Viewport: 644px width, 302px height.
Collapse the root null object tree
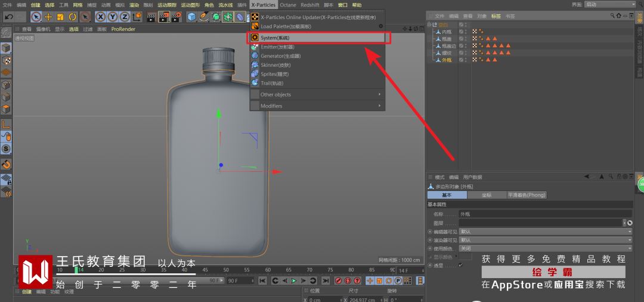coord(429,24)
